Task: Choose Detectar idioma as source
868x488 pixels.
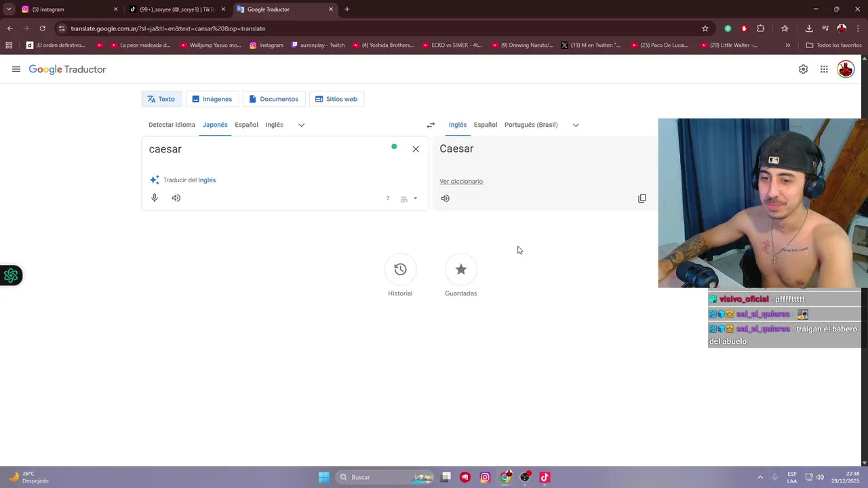Action: (x=172, y=125)
